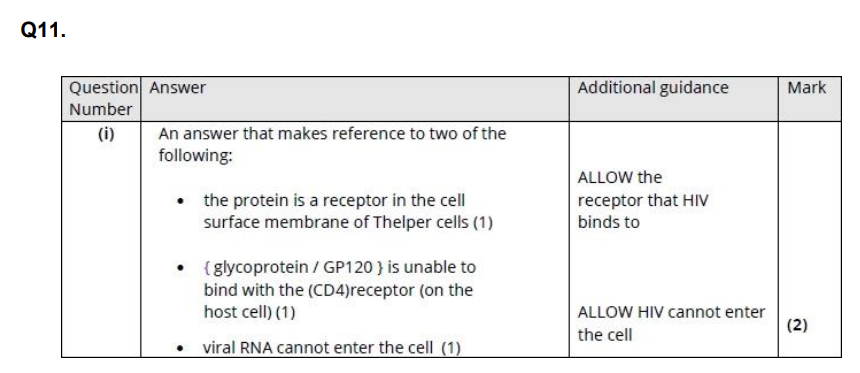Click the (2) mark value

click(797, 325)
